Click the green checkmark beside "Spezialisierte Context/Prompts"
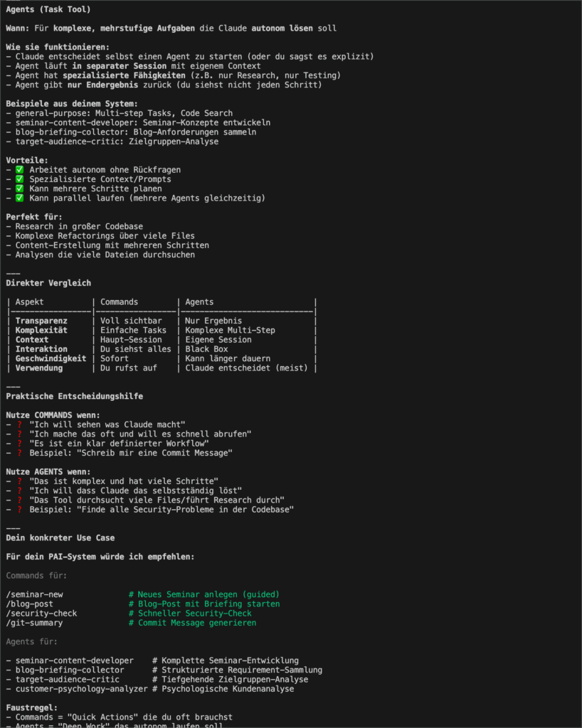 point(20,179)
